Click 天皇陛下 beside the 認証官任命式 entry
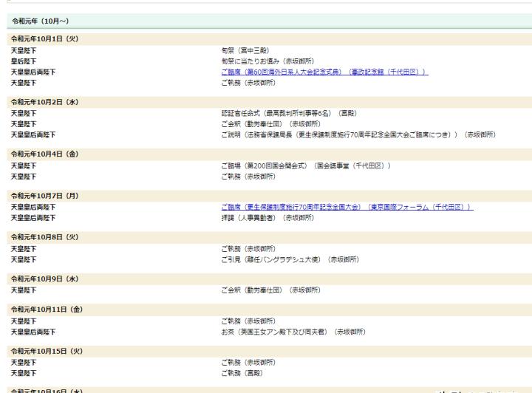532x393 pixels. (24, 113)
